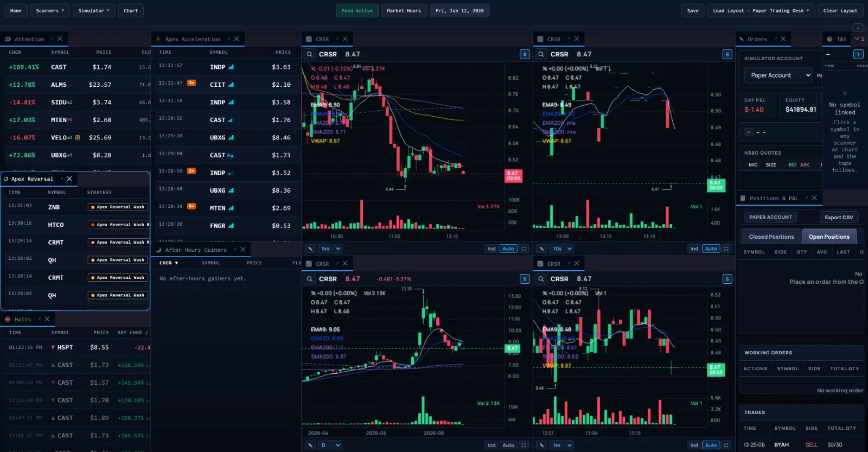Change the 1m timeframe dropdown

pyautogui.click(x=562, y=445)
